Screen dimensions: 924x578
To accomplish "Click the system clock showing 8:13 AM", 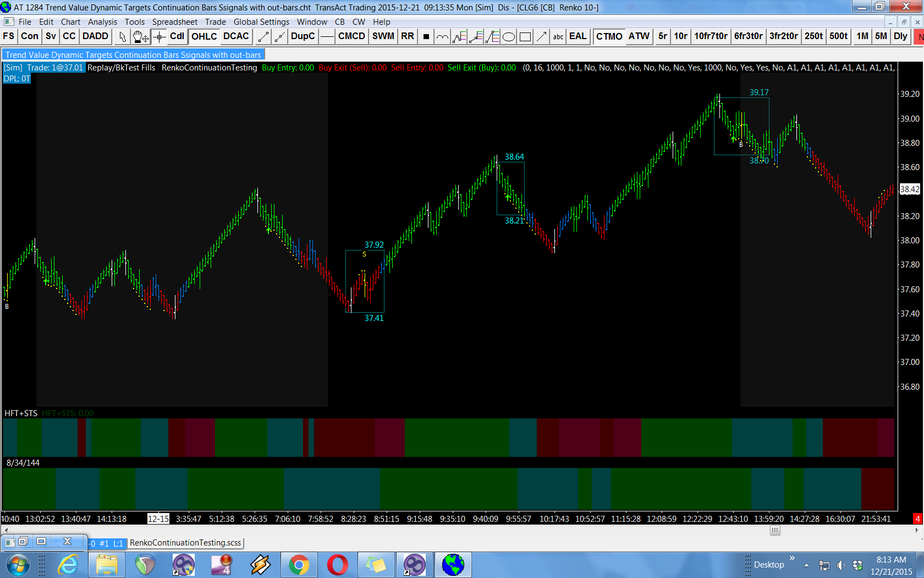I will (891, 560).
